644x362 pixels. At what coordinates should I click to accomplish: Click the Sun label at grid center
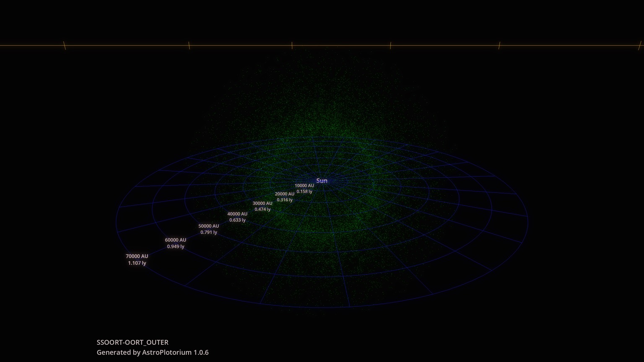pyautogui.click(x=322, y=181)
